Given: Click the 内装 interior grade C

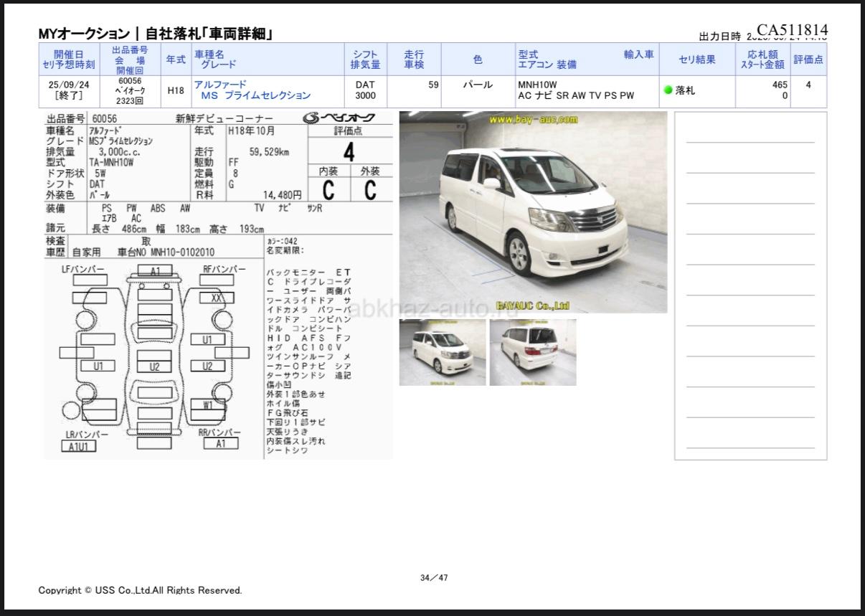Looking at the screenshot, I should pyautogui.click(x=328, y=190).
